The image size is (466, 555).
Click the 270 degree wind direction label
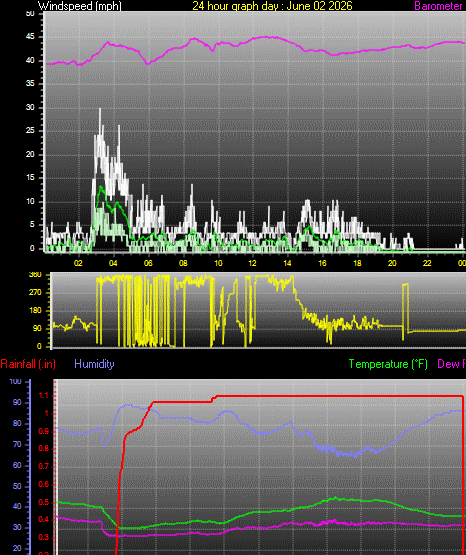35,292
